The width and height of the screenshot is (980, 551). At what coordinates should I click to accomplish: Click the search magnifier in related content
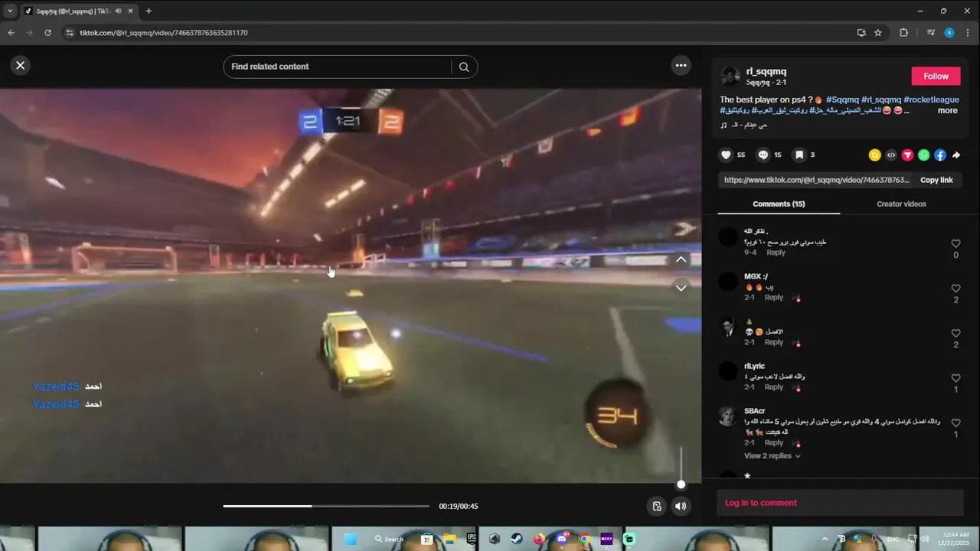[464, 67]
